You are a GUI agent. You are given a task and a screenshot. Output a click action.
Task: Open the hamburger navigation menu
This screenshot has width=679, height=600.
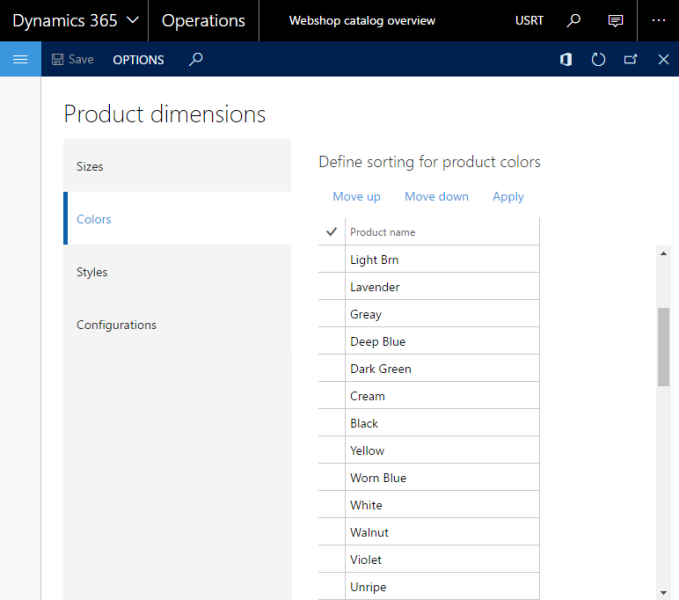[20, 59]
